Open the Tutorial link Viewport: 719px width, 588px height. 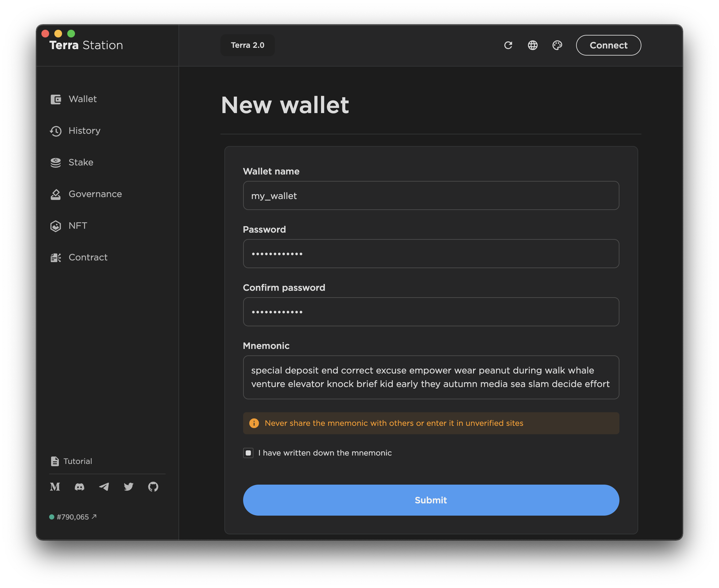77,461
